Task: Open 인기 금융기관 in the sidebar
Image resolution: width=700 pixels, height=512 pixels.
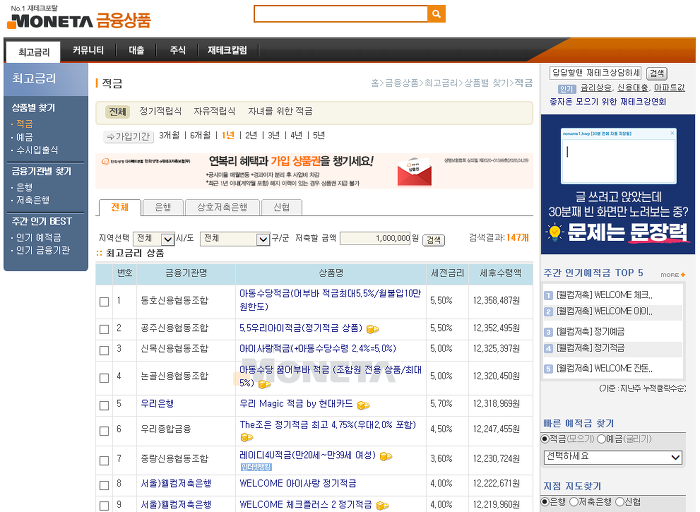Action: coord(43,250)
